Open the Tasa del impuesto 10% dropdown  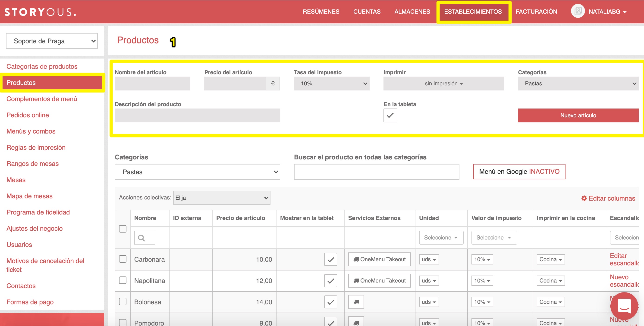click(332, 84)
